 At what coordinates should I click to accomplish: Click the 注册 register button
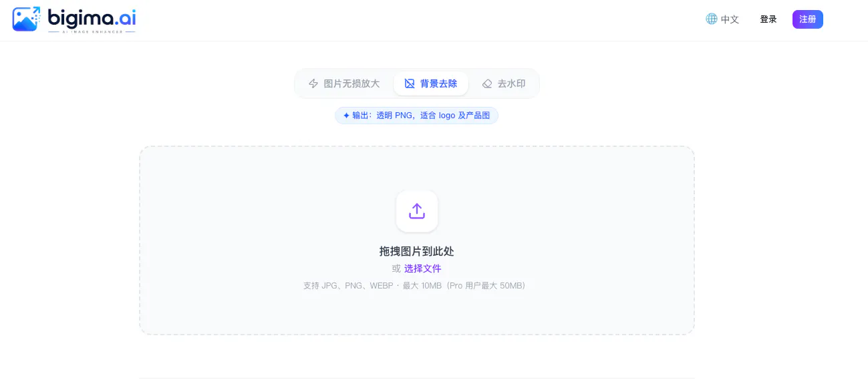(x=808, y=19)
